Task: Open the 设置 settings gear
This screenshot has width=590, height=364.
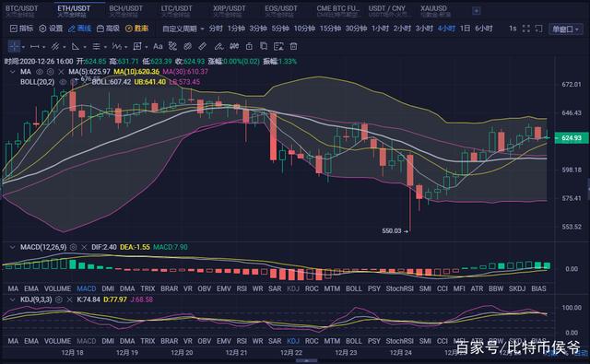Action: 43,29
